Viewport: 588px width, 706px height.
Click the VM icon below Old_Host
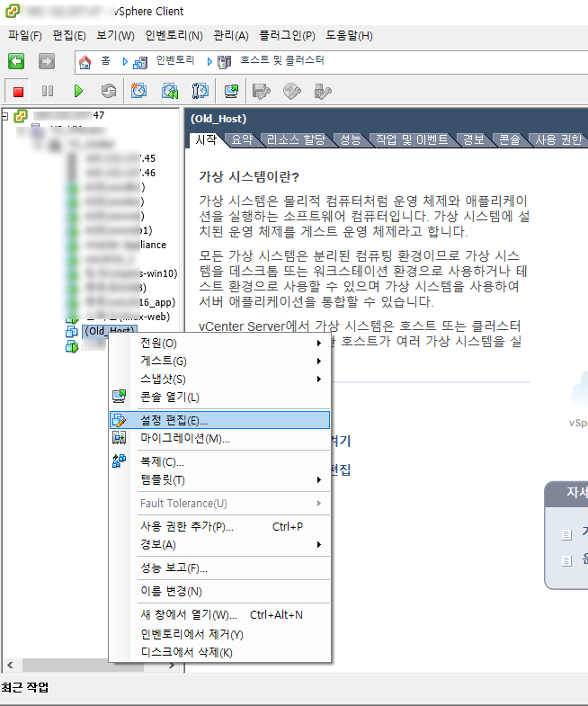[72, 346]
